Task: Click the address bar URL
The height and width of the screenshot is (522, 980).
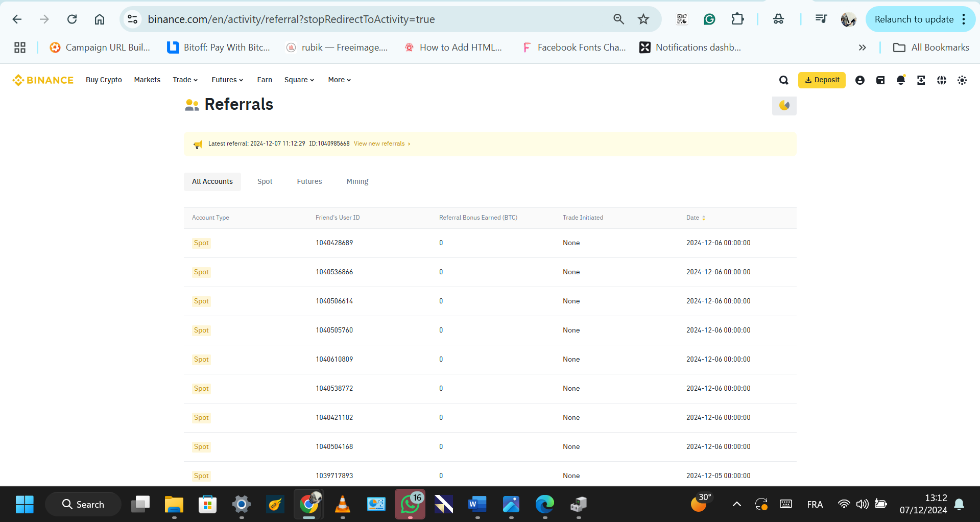Action: (291, 19)
